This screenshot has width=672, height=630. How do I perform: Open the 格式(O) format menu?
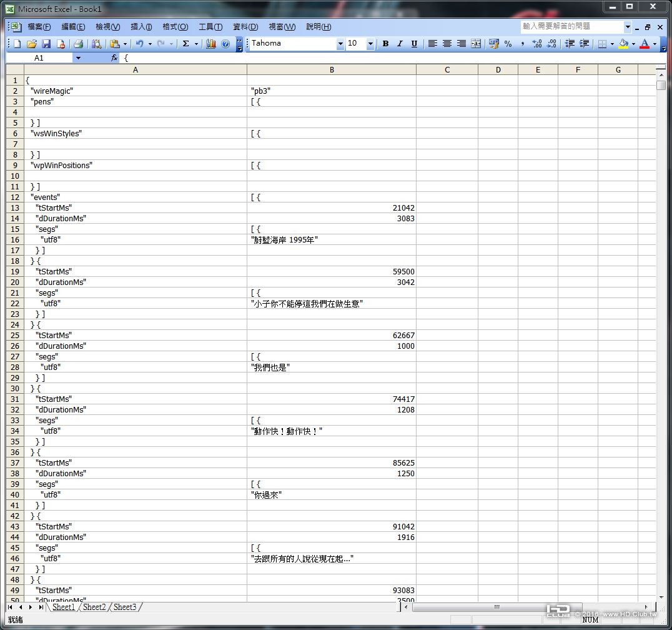click(175, 27)
